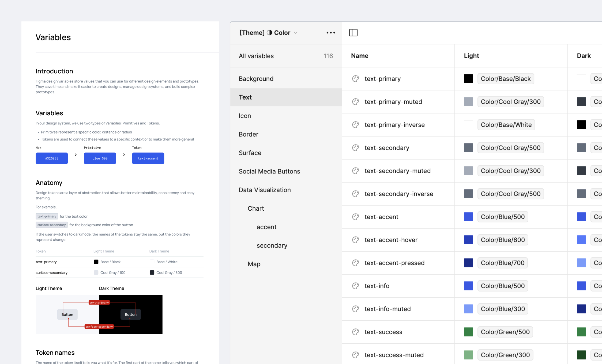
Task: Click the Color/Green/300 alias chip
Action: coord(505,355)
